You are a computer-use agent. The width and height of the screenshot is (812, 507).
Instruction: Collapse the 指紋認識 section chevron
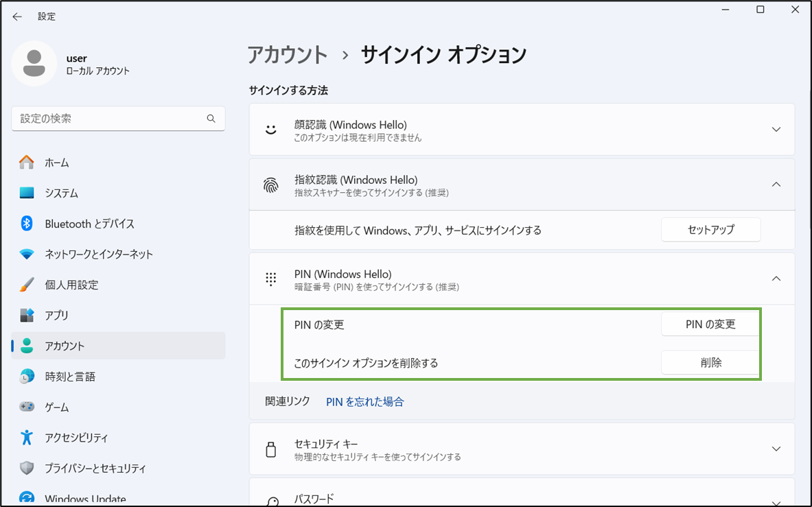tap(776, 184)
